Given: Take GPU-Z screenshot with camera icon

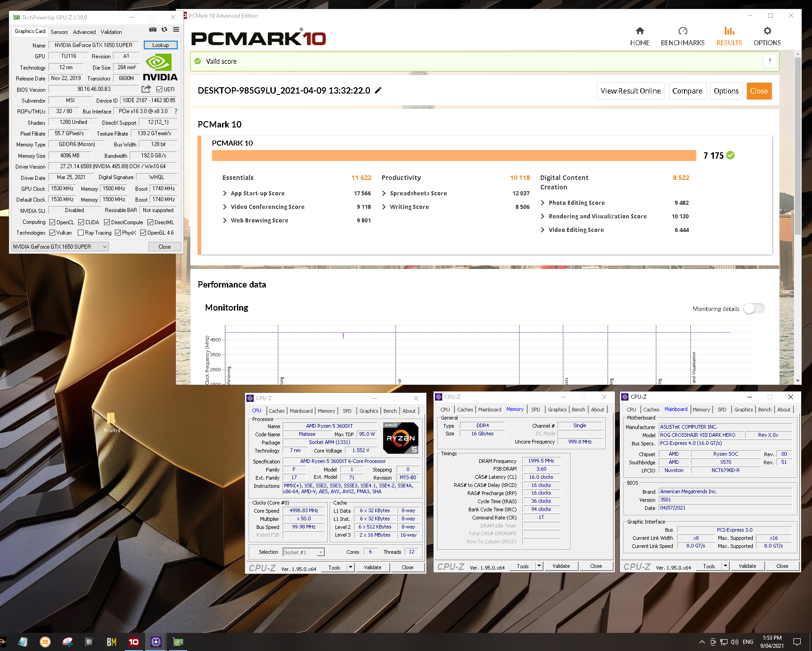Looking at the screenshot, I should [x=153, y=30].
